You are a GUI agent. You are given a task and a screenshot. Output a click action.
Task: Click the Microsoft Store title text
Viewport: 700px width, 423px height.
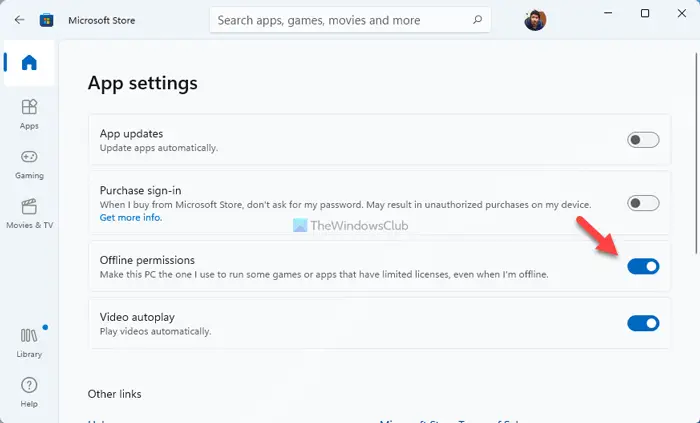(102, 21)
